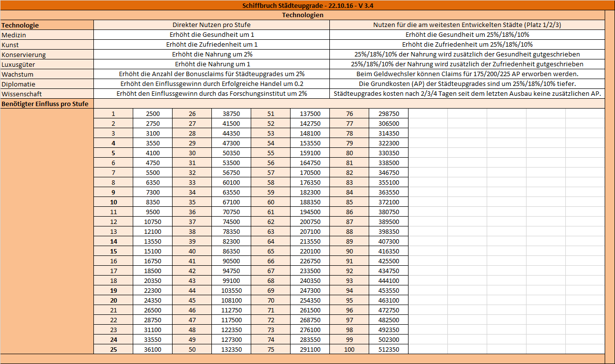Select header "Nutzen für die am weitesten Entwickelten Städte"
Image resolution: width=615 pixels, height=364 pixels.
coord(467,25)
